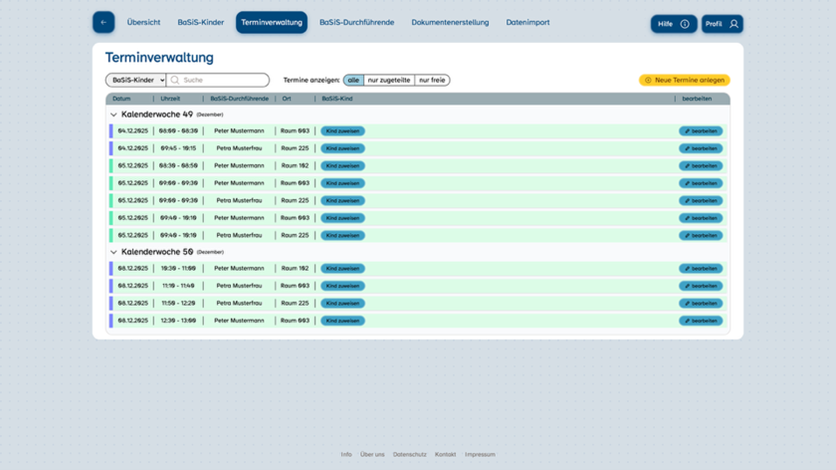Image resolution: width=836 pixels, height=470 pixels.
Task: Open Hilfe with the info icon
Action: pyautogui.click(x=685, y=24)
